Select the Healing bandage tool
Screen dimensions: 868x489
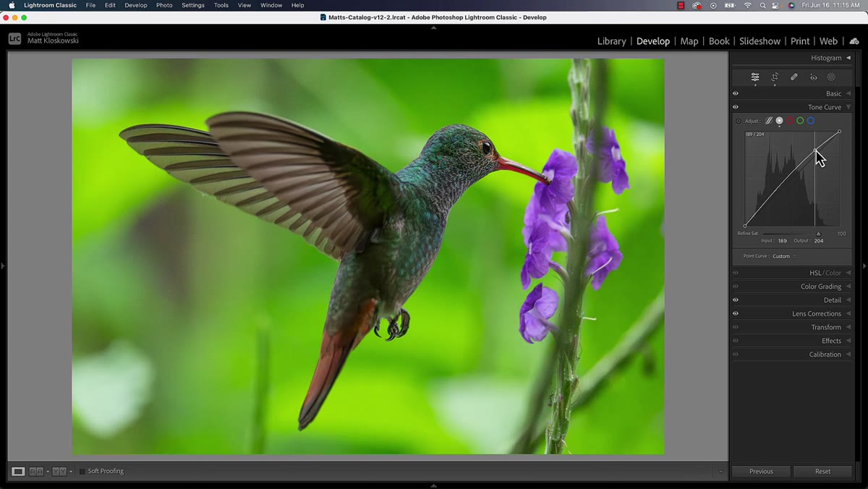793,77
